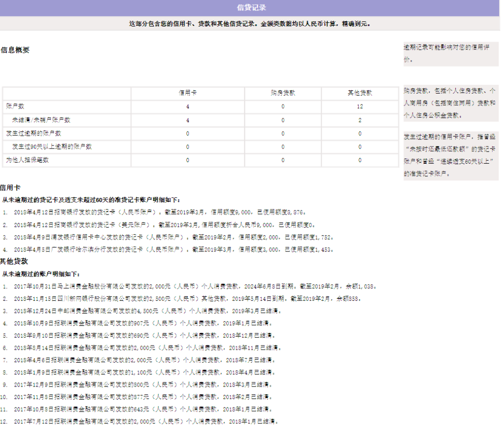This screenshot has width=504, height=437.
Task: Click value 12 in '账户数' 其他贷款 cell
Action: click(360, 107)
